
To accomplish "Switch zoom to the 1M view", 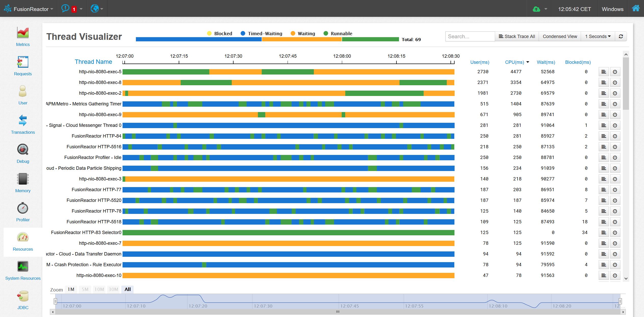I will [x=71, y=289].
